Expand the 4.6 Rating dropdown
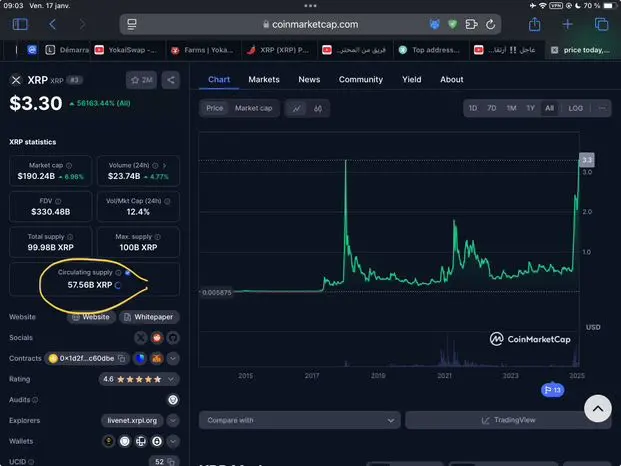 tap(139, 379)
